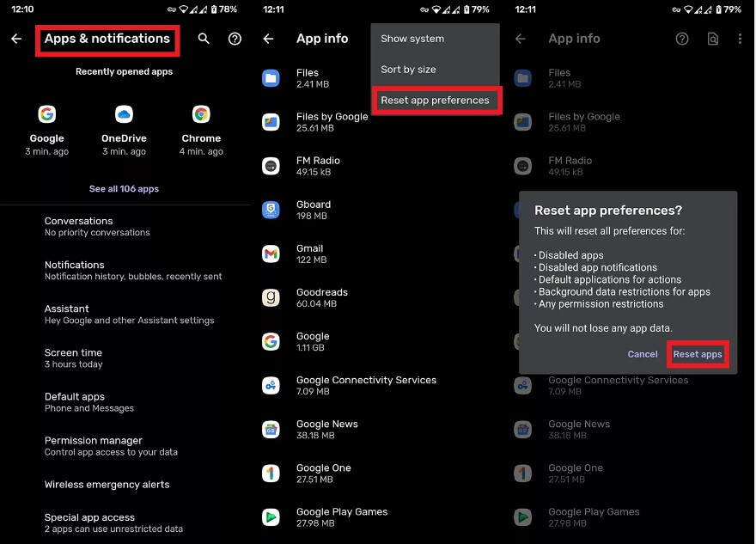Tap Goodreads 60.04 MB entry in middle list
Screen dimensions: 756x544
pos(378,297)
